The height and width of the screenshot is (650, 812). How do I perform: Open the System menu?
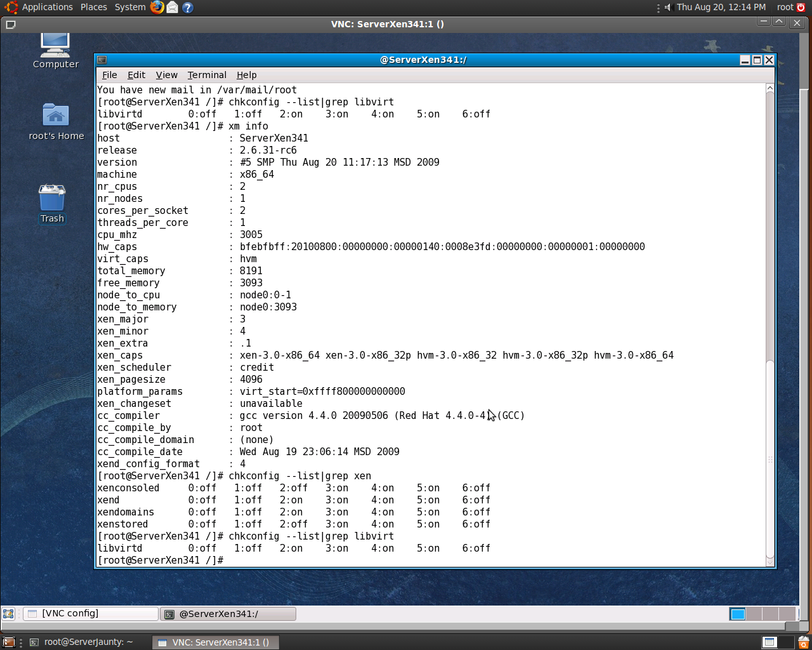pos(130,7)
